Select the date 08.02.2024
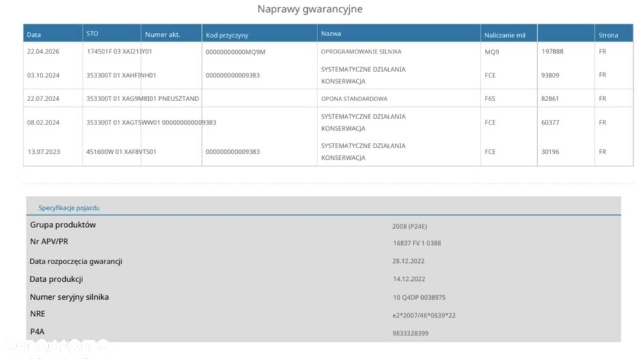Screen dimensions: 644x359 coord(43,122)
